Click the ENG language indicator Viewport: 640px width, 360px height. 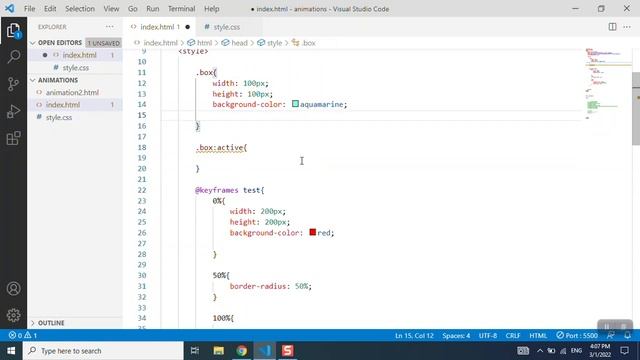576,351
